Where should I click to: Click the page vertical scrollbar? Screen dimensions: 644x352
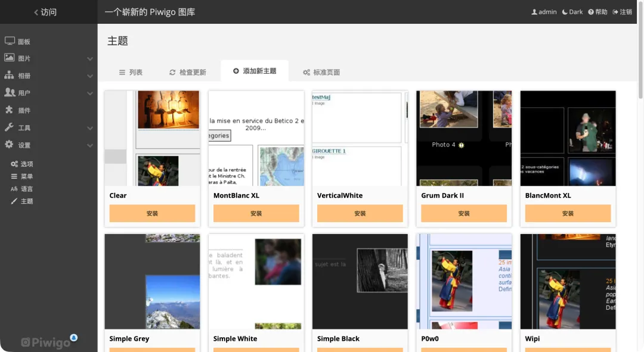coord(640,60)
